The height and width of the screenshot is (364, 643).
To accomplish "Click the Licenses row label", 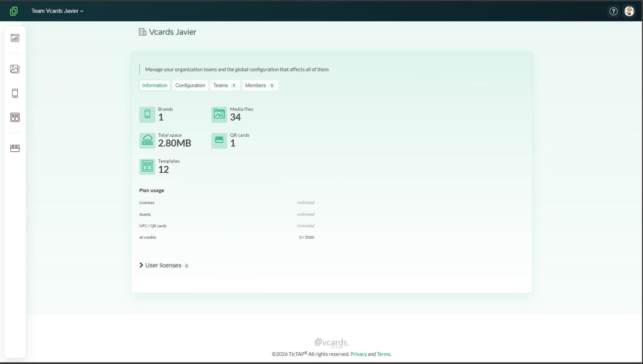I will [x=147, y=203].
